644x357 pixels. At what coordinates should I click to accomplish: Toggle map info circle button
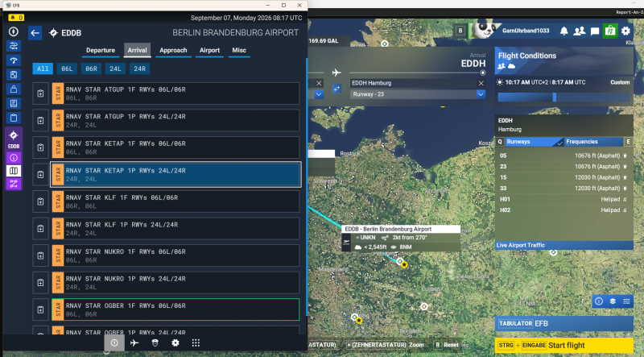pos(599,301)
